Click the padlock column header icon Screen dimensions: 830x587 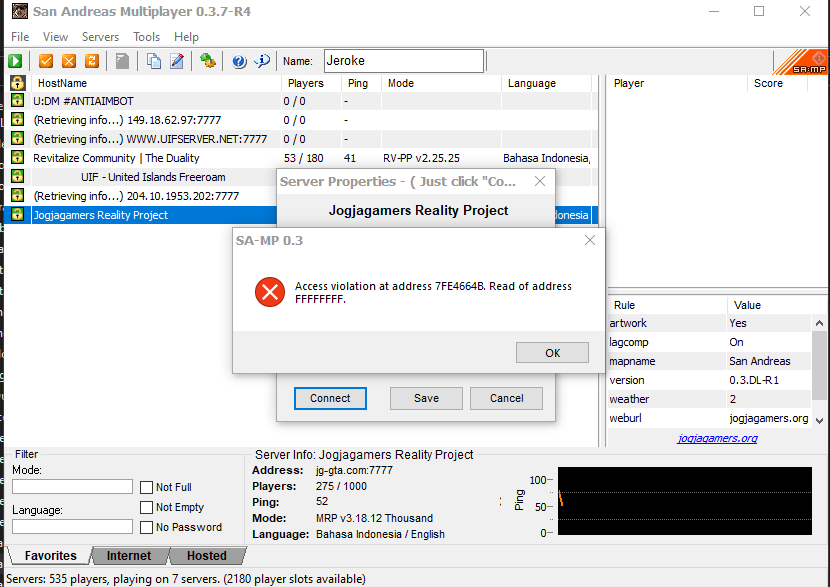click(x=17, y=83)
